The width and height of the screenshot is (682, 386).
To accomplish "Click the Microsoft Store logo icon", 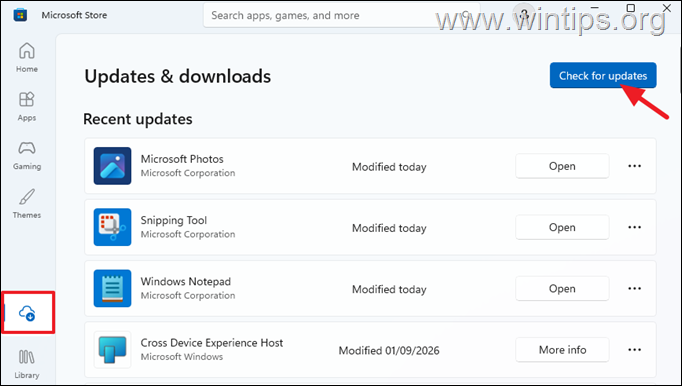I will click(20, 15).
